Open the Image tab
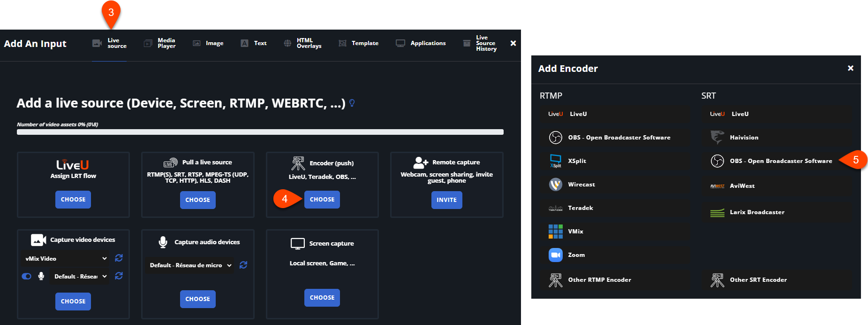Viewport: 868px width, 325px height. (208, 43)
